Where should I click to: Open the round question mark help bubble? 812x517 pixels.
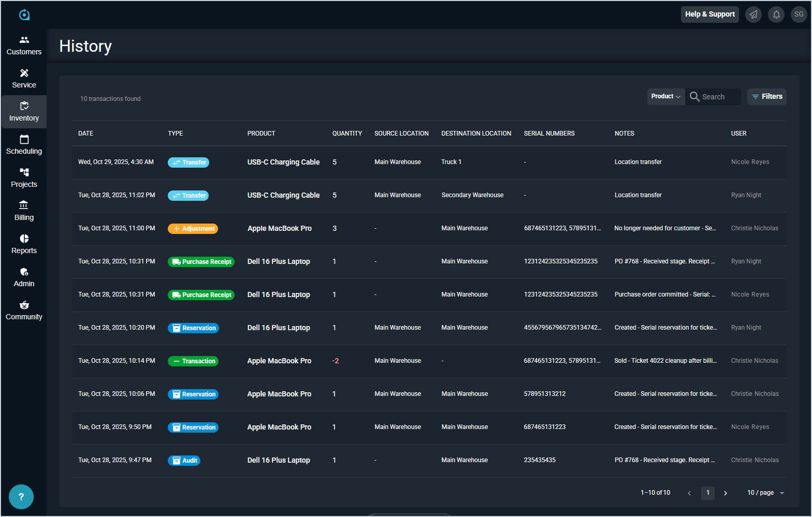[21, 497]
